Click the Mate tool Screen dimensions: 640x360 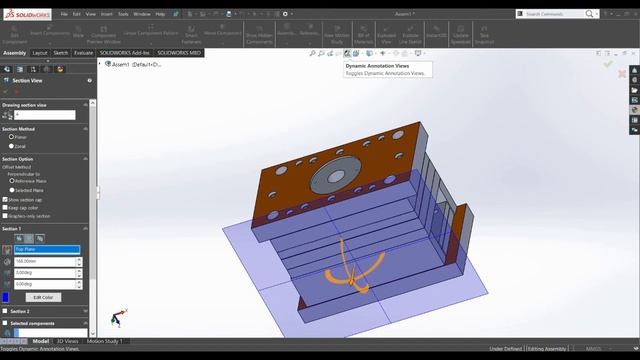click(x=78, y=32)
